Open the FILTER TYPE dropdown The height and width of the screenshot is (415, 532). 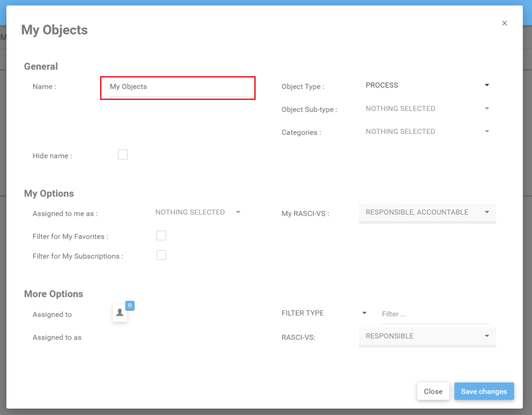(323, 314)
